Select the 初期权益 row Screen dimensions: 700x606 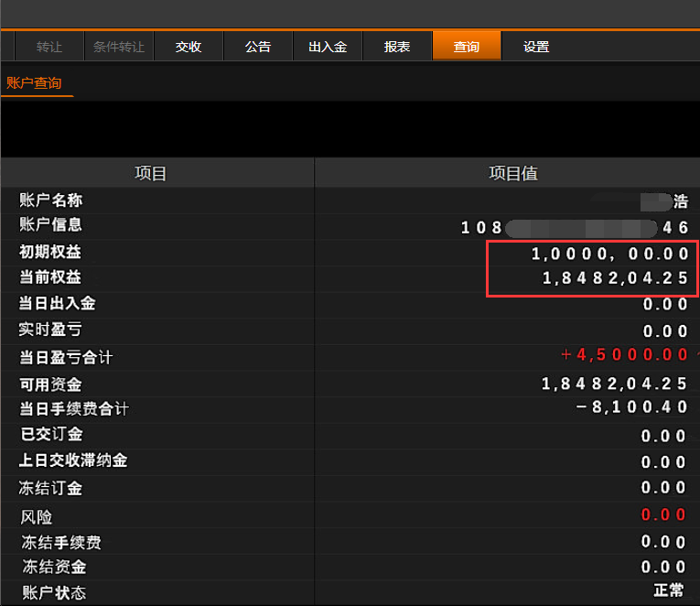tap(57, 253)
